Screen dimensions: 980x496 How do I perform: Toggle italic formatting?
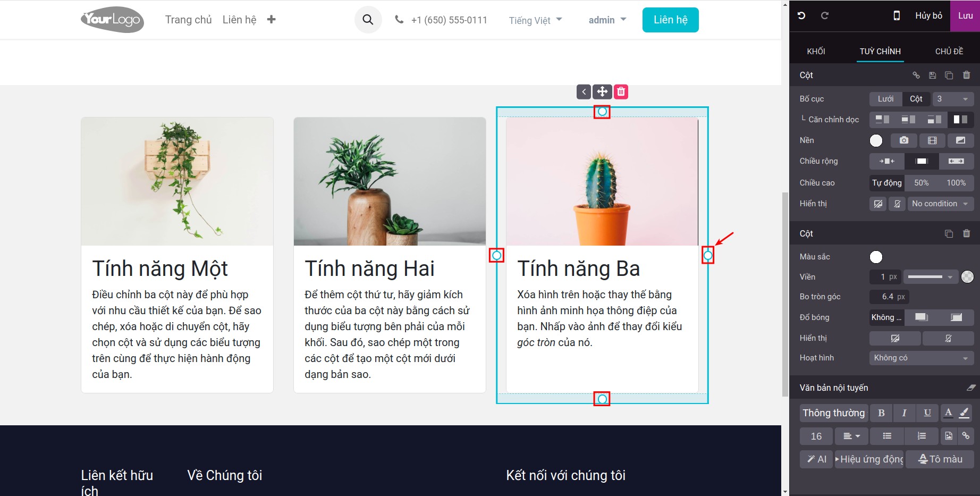(x=904, y=413)
